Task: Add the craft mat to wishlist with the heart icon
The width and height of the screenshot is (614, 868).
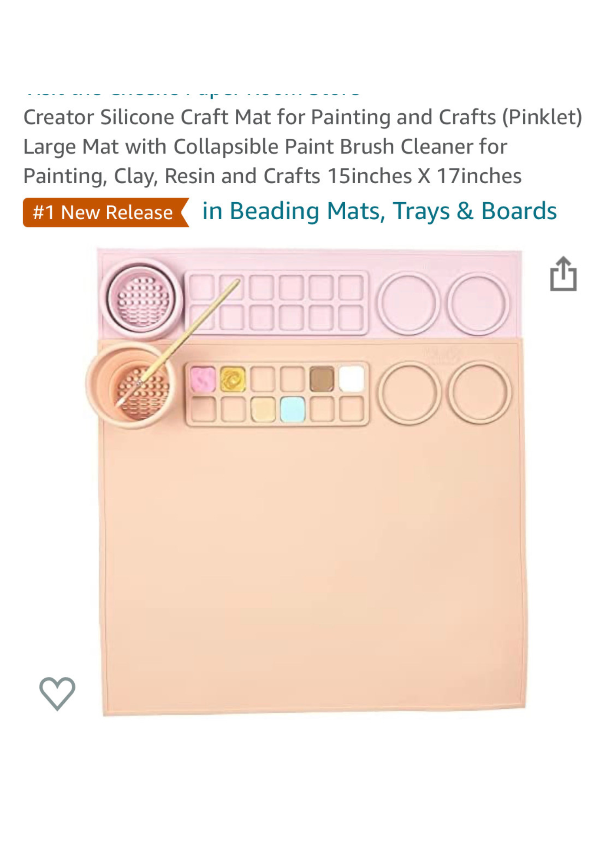Action: pyautogui.click(x=57, y=693)
